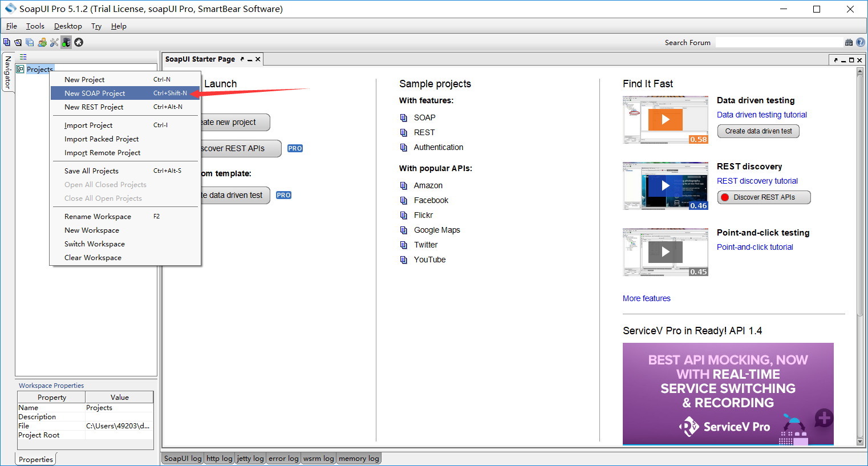Click the save all projects toolbar icon
868x466 pixels.
click(30, 42)
